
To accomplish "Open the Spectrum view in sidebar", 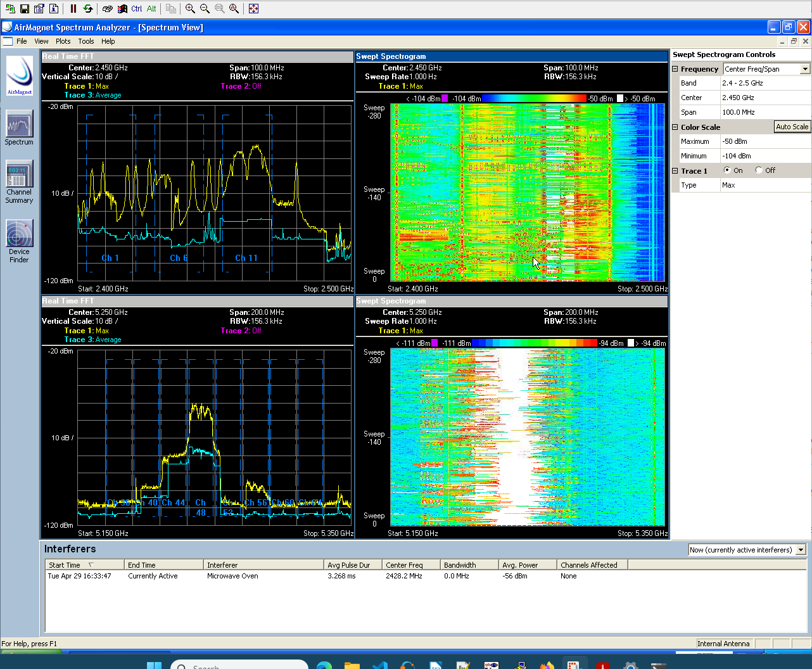I will 19,128.
